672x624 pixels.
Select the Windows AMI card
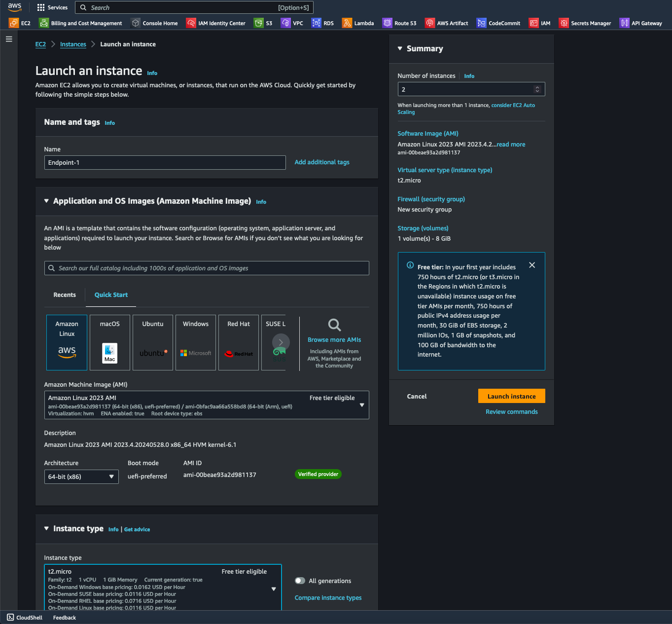[x=196, y=342]
